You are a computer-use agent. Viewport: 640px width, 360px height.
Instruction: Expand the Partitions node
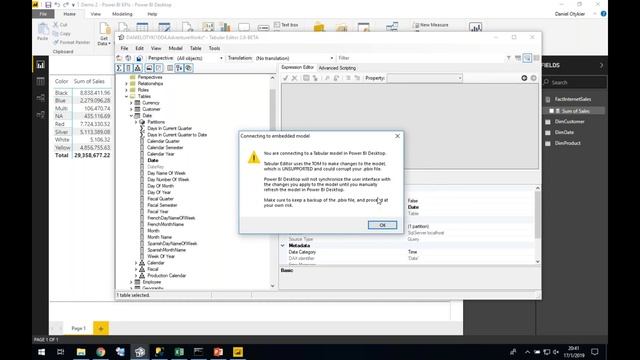pos(136,122)
